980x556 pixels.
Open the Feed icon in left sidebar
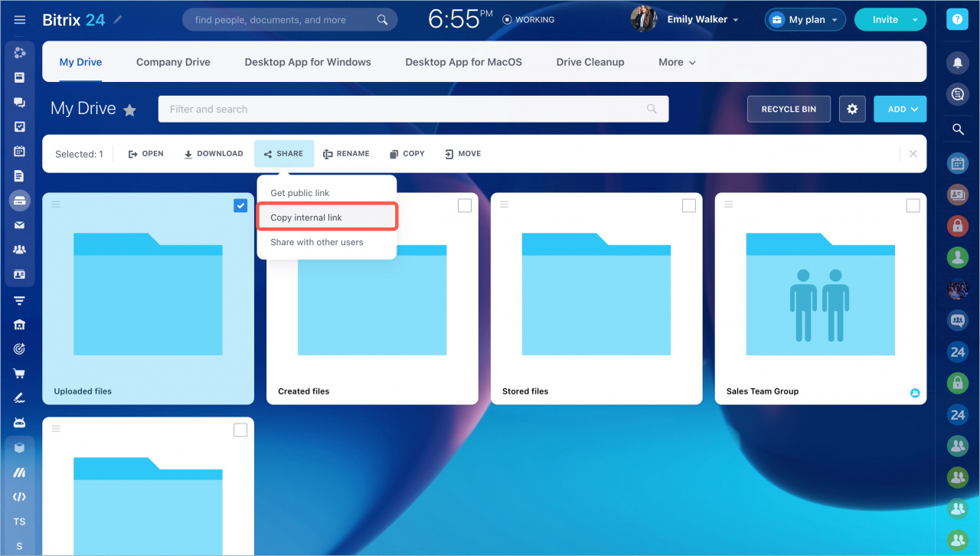(x=20, y=53)
